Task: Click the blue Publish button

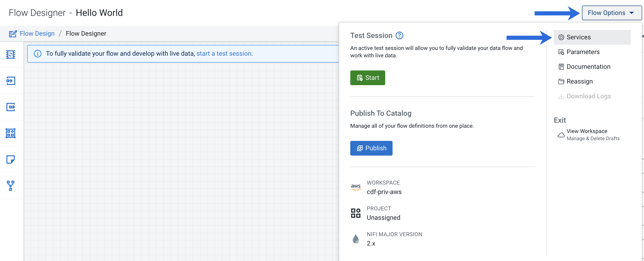Action: coord(371,148)
